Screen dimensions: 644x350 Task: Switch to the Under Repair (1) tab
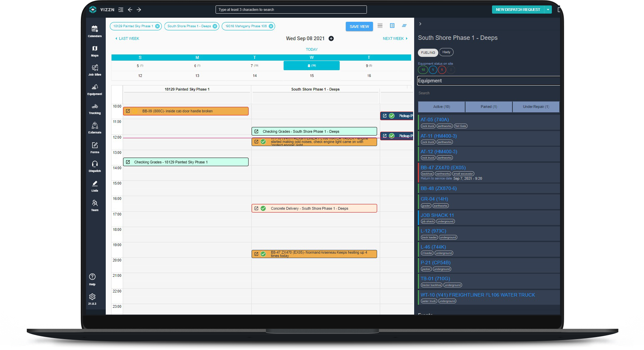pos(536,107)
